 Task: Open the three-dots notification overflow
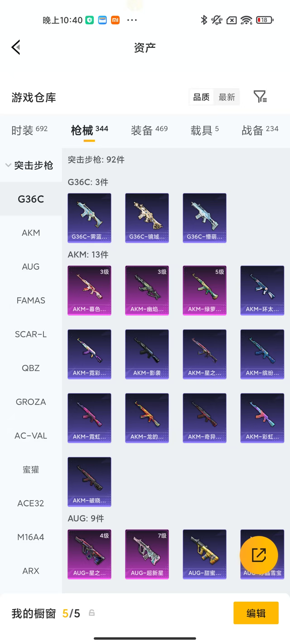tap(132, 20)
